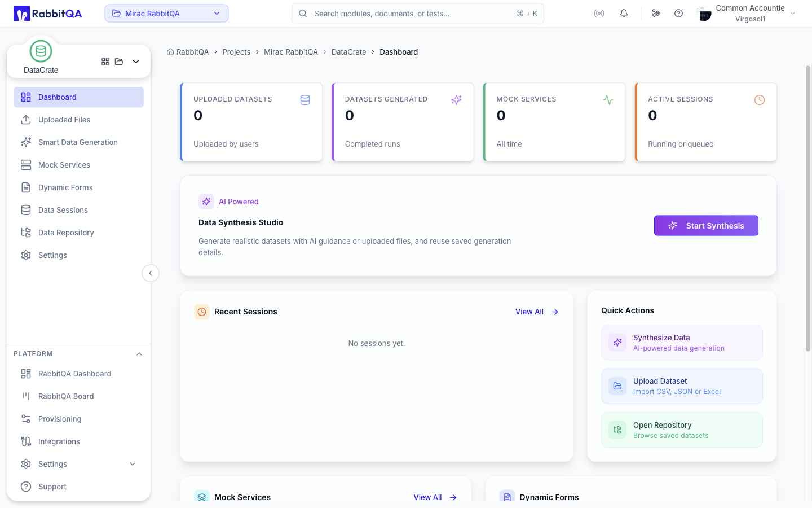Focus the search modules input field
Viewport: 812px width, 508px height.
[x=418, y=14]
